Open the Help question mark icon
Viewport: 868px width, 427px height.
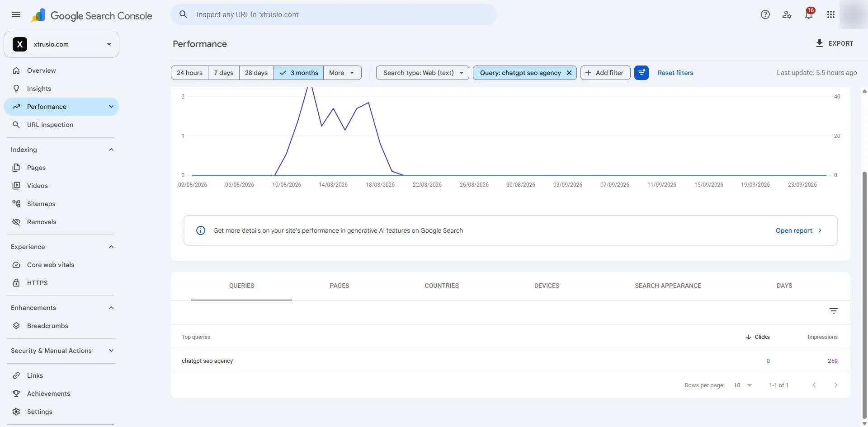[x=765, y=14]
